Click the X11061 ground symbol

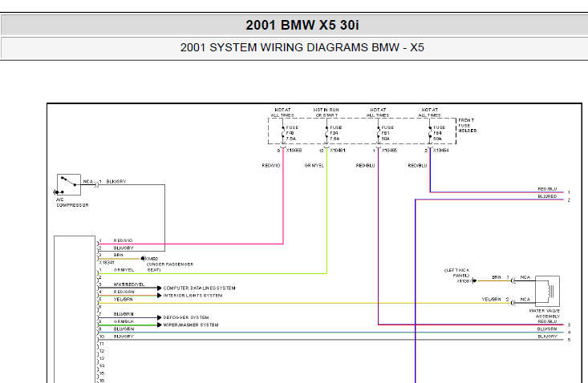tap(474, 280)
